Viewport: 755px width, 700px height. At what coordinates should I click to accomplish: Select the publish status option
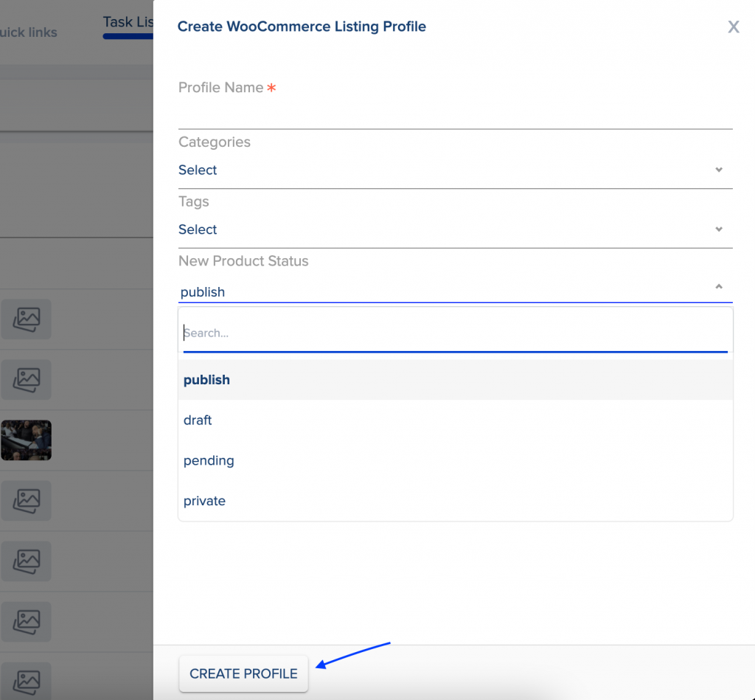coord(455,380)
